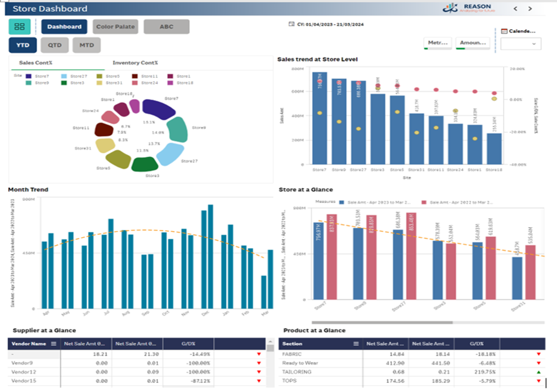Open Vendor Name column menu icon

point(53,344)
